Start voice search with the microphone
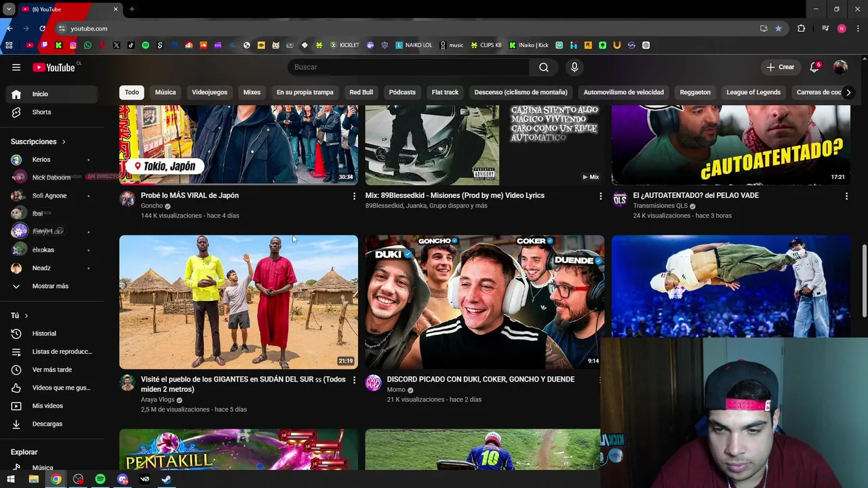Image resolution: width=868 pixels, height=488 pixels. [574, 67]
